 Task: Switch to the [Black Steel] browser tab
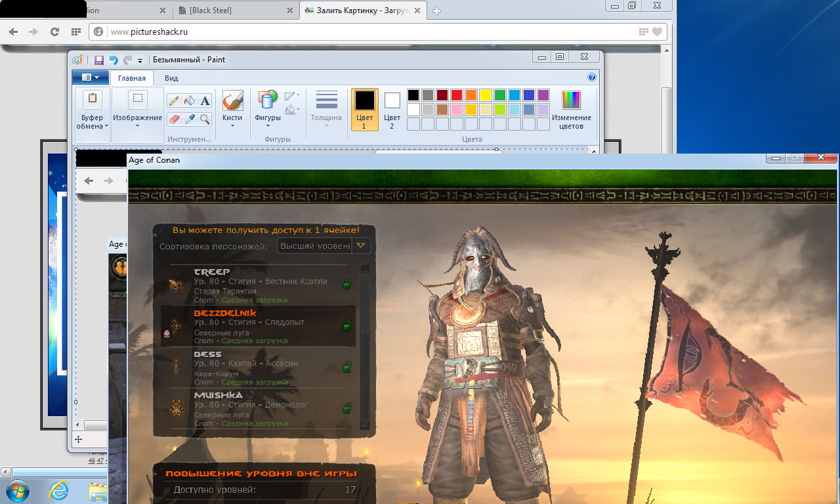pos(231,10)
